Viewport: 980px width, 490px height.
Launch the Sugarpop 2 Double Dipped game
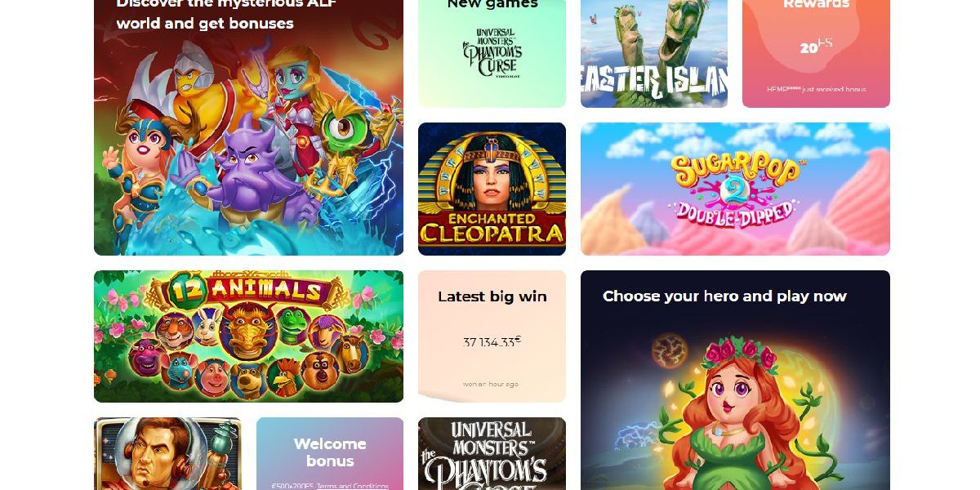735,189
